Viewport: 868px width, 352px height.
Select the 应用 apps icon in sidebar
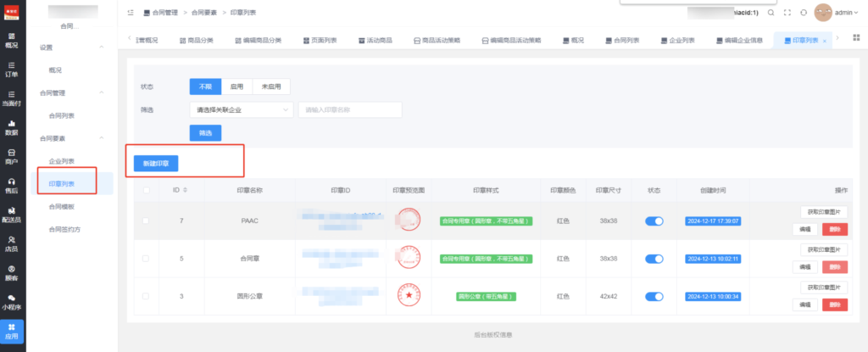(12, 331)
